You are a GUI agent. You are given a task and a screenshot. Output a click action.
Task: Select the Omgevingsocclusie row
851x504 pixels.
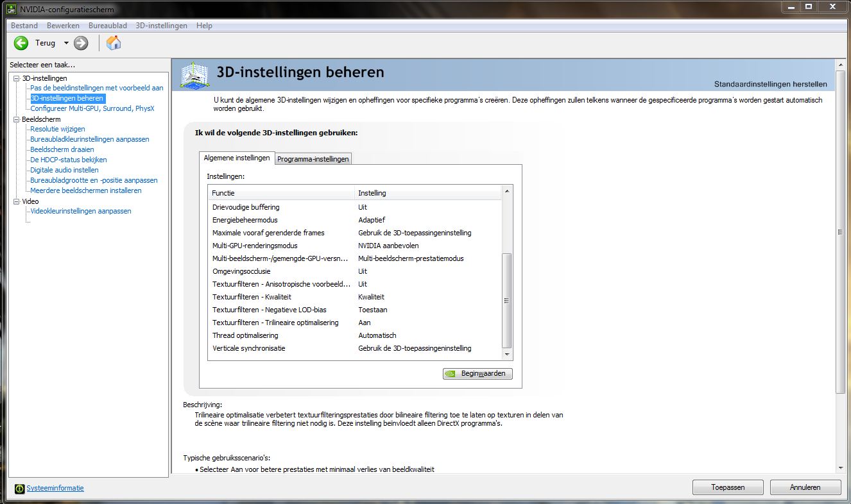pos(355,271)
